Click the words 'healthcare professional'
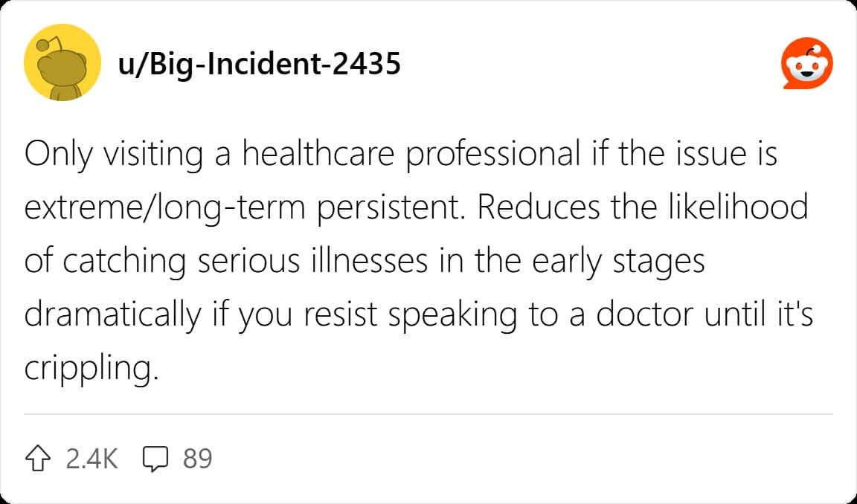The height and width of the screenshot is (504, 857). pyautogui.click(x=411, y=154)
